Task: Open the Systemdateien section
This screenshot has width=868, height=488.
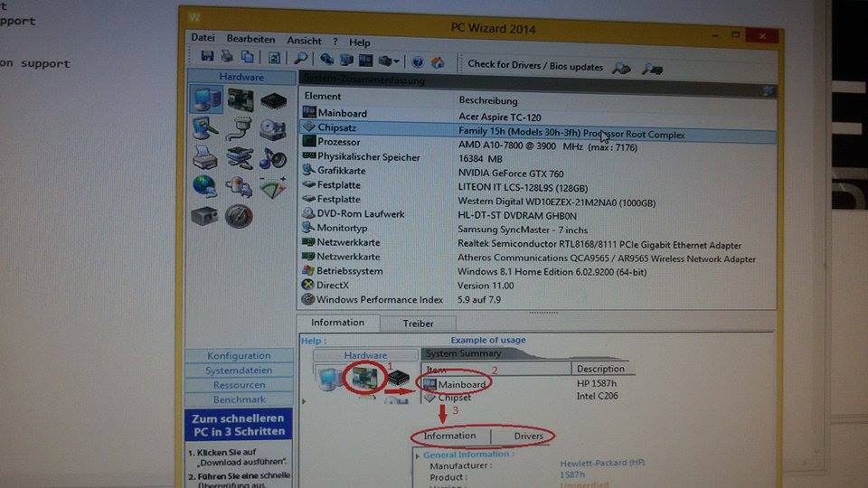Action: pos(239,371)
